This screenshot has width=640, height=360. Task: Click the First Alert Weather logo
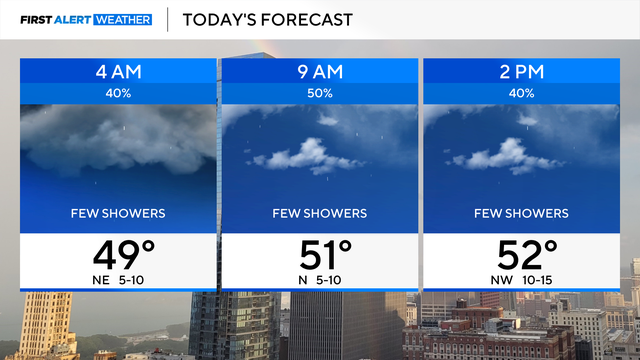click(86, 20)
